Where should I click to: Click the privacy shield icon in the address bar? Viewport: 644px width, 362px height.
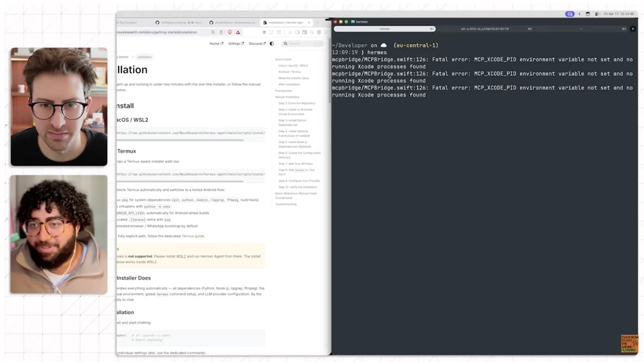pos(230,32)
